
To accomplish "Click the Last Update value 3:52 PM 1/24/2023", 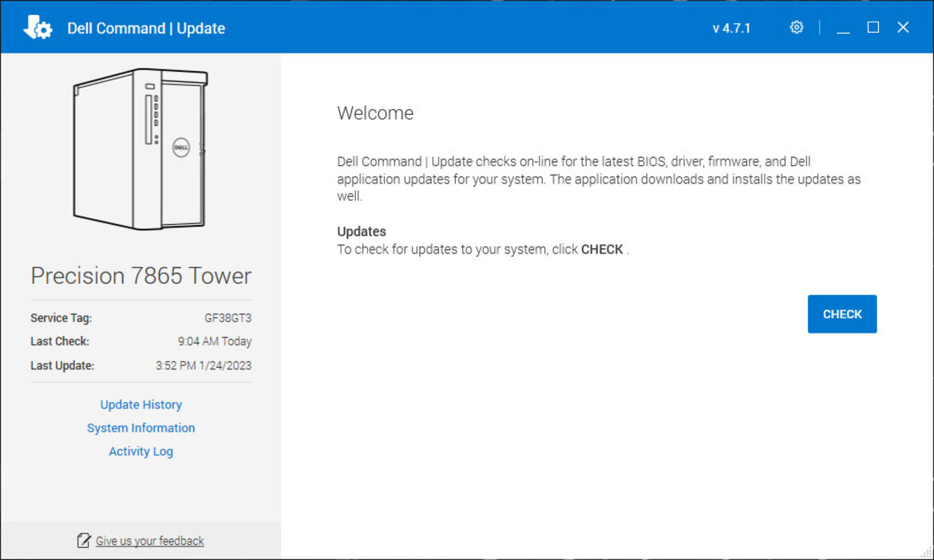I will [204, 365].
